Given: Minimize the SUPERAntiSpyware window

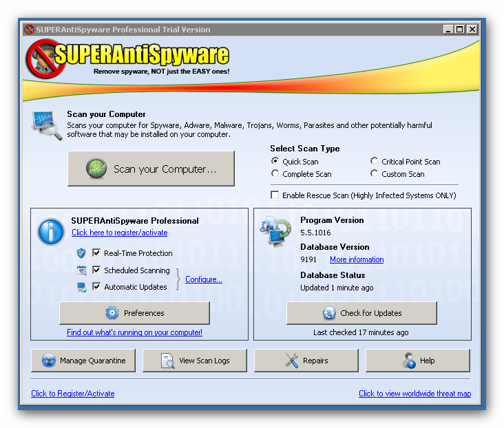Looking at the screenshot, I should (448, 30).
